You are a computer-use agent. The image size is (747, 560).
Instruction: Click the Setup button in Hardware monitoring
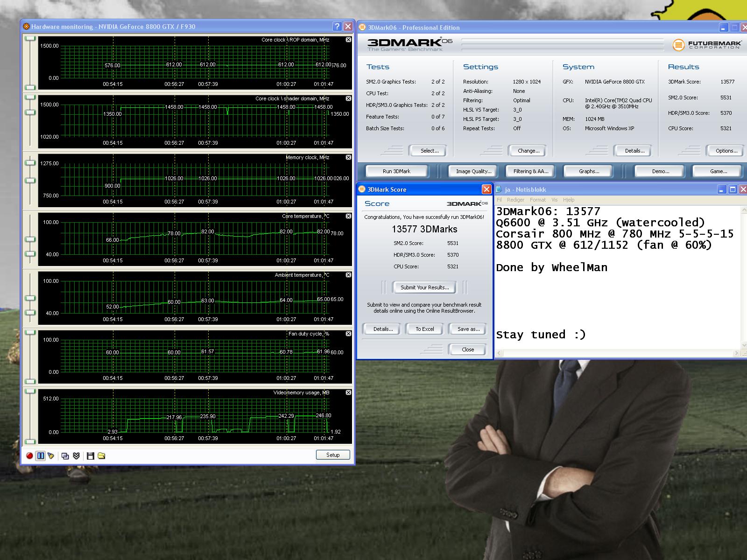click(333, 455)
